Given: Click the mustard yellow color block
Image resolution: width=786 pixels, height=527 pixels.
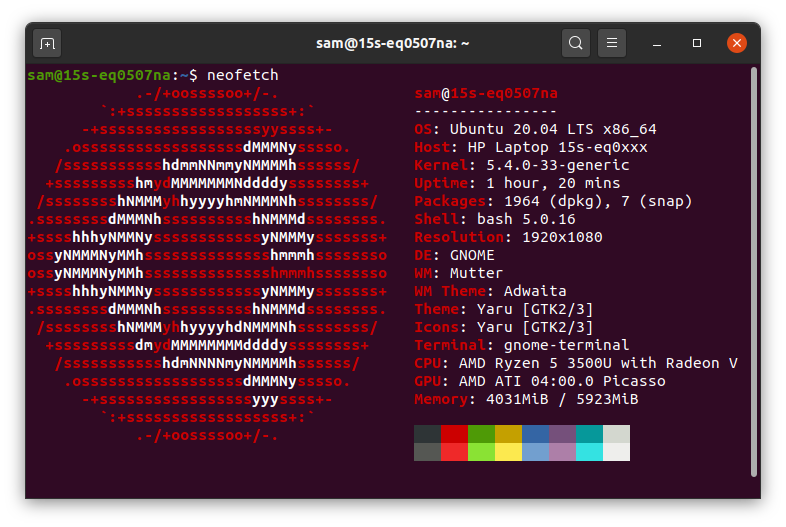Looking at the screenshot, I should 509,434.
